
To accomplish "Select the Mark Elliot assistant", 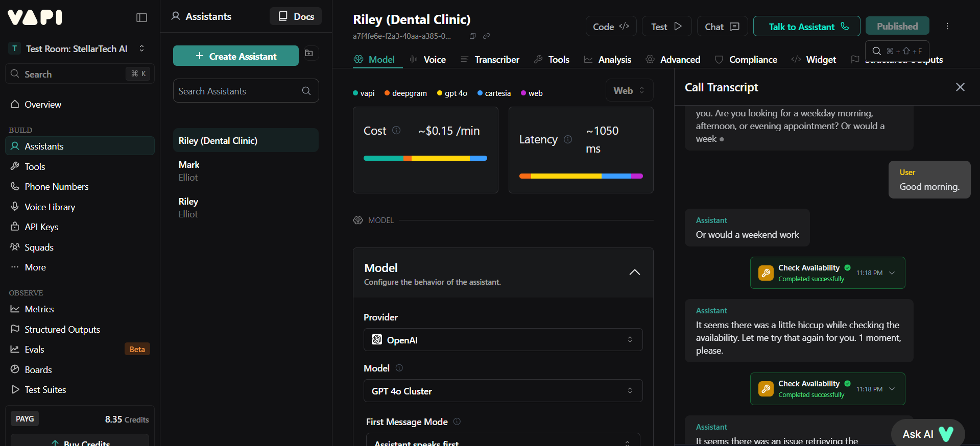I will [246, 171].
